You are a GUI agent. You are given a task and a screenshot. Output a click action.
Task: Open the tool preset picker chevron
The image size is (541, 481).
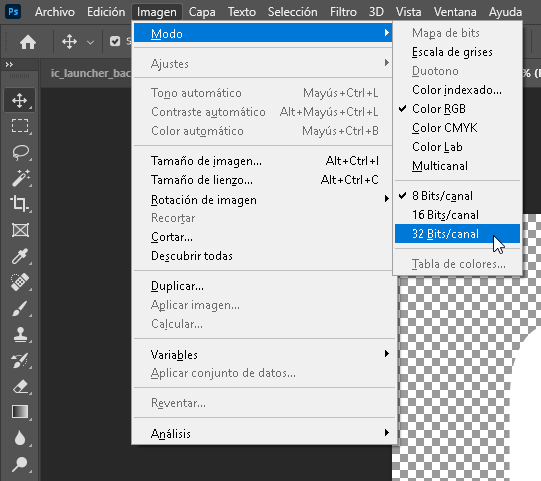pos(90,42)
